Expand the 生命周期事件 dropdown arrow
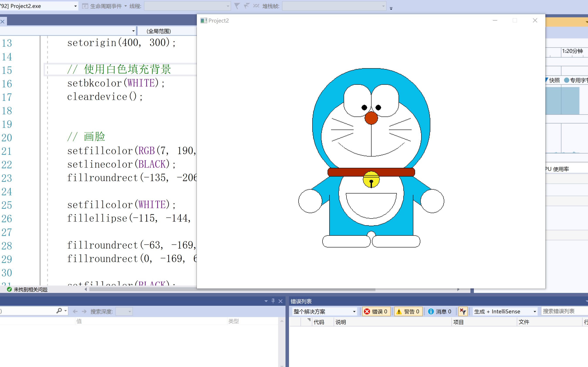The width and height of the screenshot is (588, 367). (x=126, y=6)
